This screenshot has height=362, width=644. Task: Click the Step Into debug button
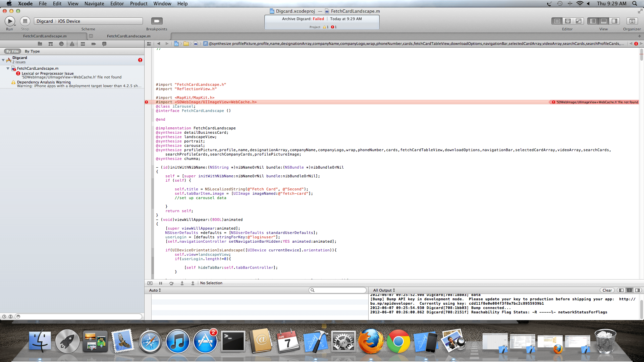tap(182, 283)
